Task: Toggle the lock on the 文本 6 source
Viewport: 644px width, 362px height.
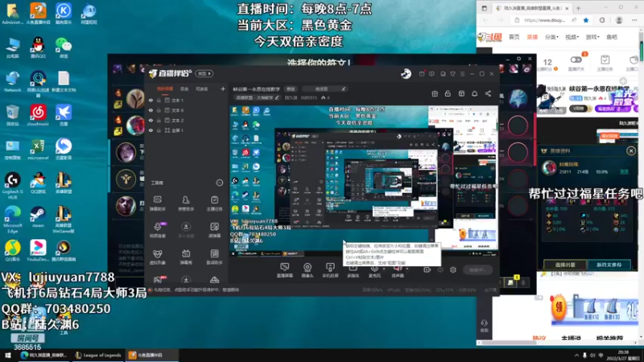Action: pyautogui.click(x=159, y=110)
